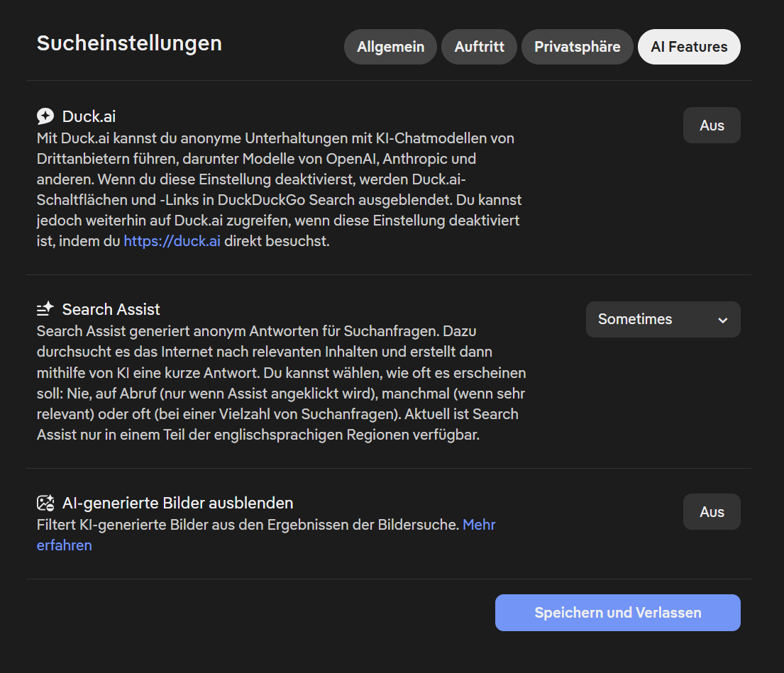Open the Search Assist frequency dropdown
This screenshot has height=673, width=784.
click(x=662, y=319)
